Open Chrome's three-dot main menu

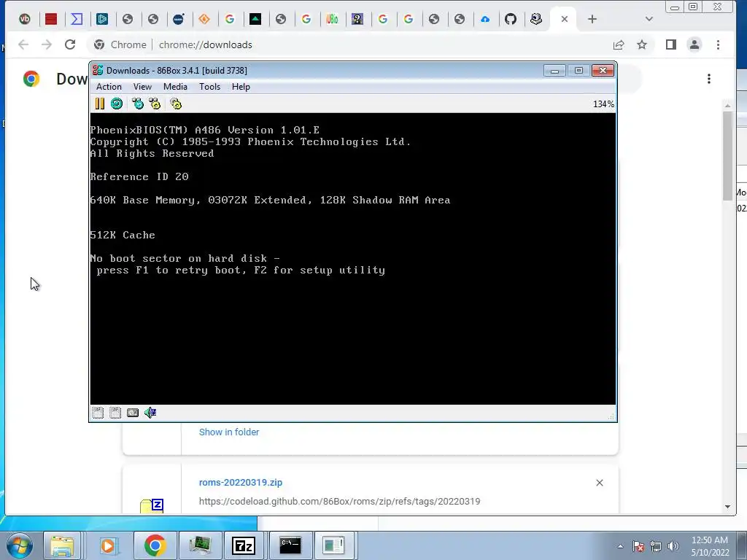pos(718,44)
